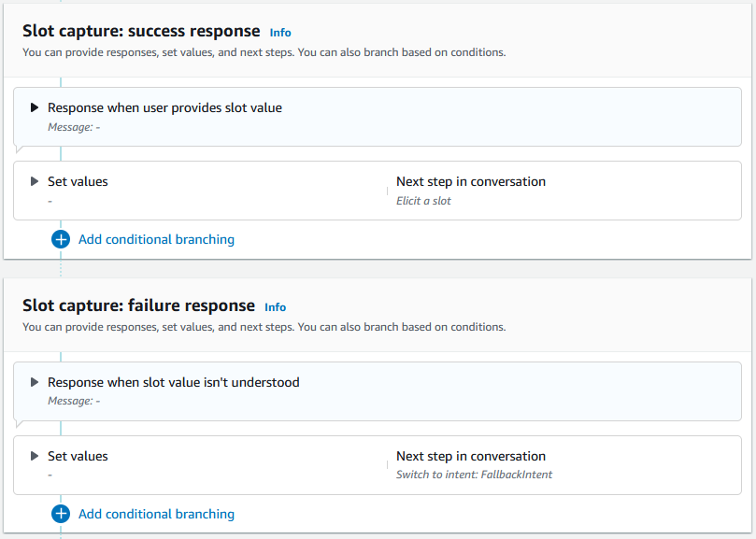Expand 'Response when user provides slot value'
The image size is (756, 539).
35,107
